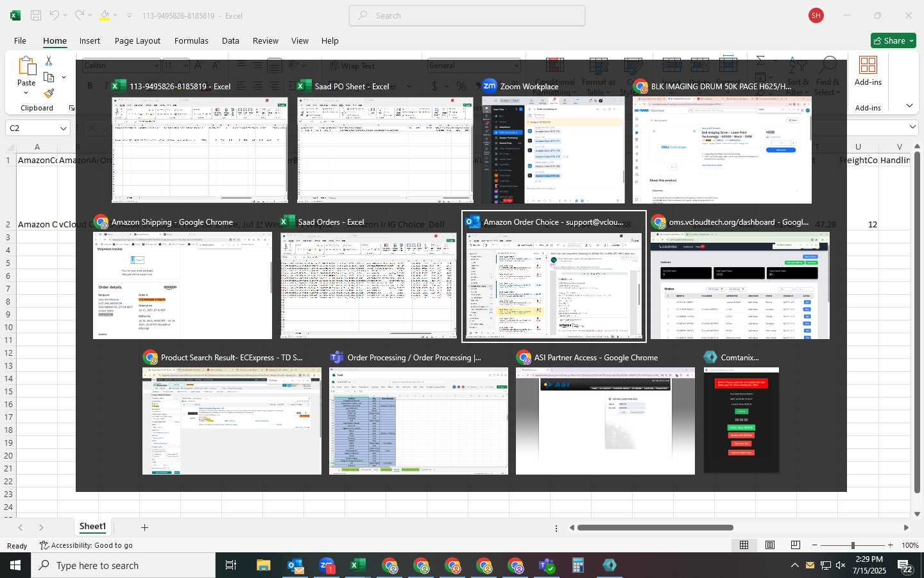Switch to the Formulas tab
The image size is (924, 578).
(x=191, y=40)
